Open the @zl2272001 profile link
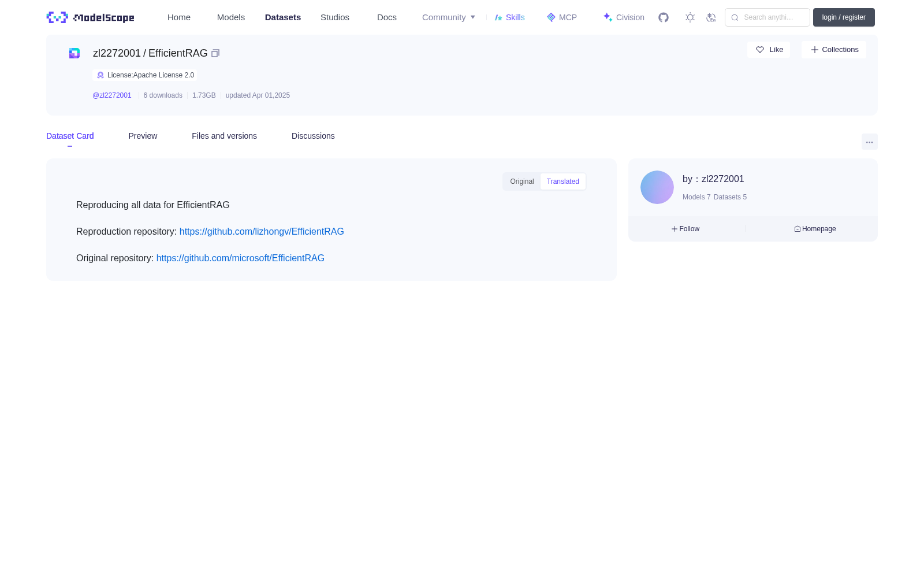This screenshot has height=578, width=924. tap(112, 95)
